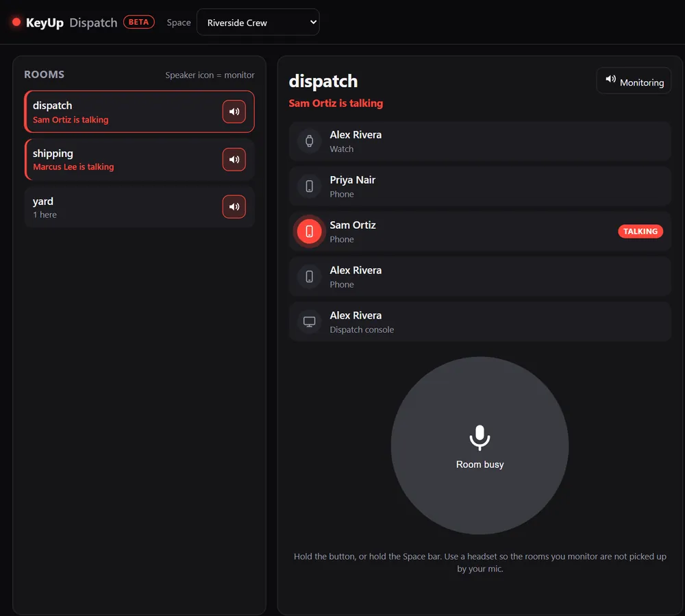Select Sam Ortiz participant name
This screenshot has height=616, width=685.
[353, 225]
